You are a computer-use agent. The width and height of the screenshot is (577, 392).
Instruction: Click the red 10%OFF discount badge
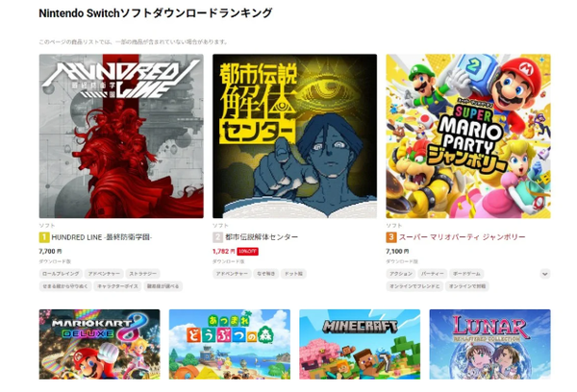[x=247, y=251]
